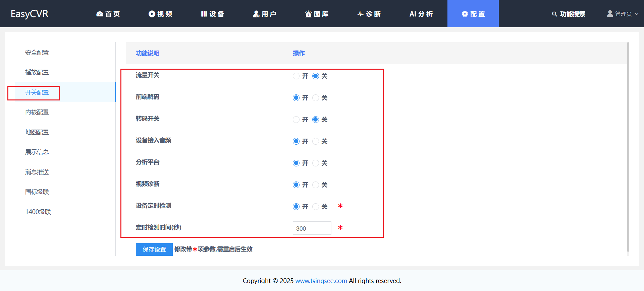Click the dashboard icon beside 首页
This screenshot has height=291, width=644.
[x=100, y=14]
